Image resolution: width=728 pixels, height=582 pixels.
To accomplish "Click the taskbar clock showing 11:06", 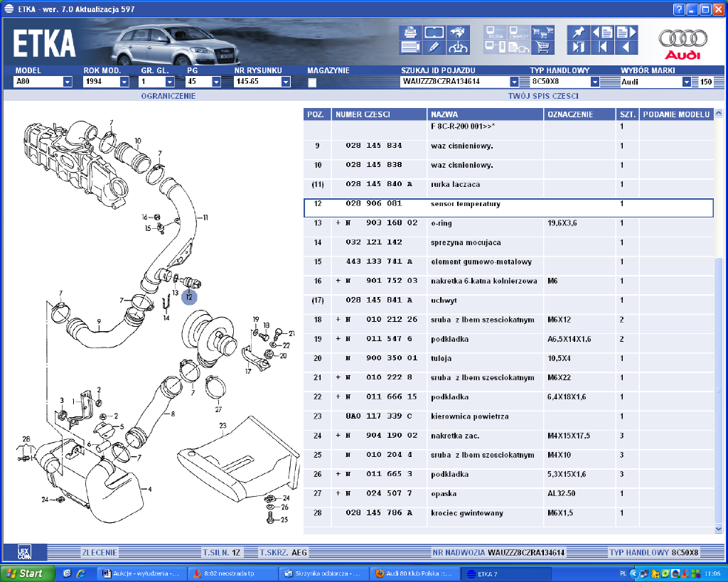I will coord(712,574).
